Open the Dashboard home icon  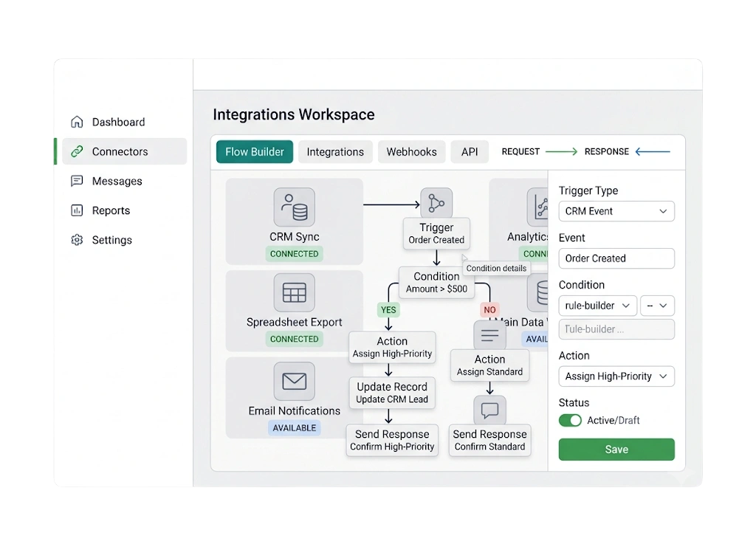(x=77, y=122)
